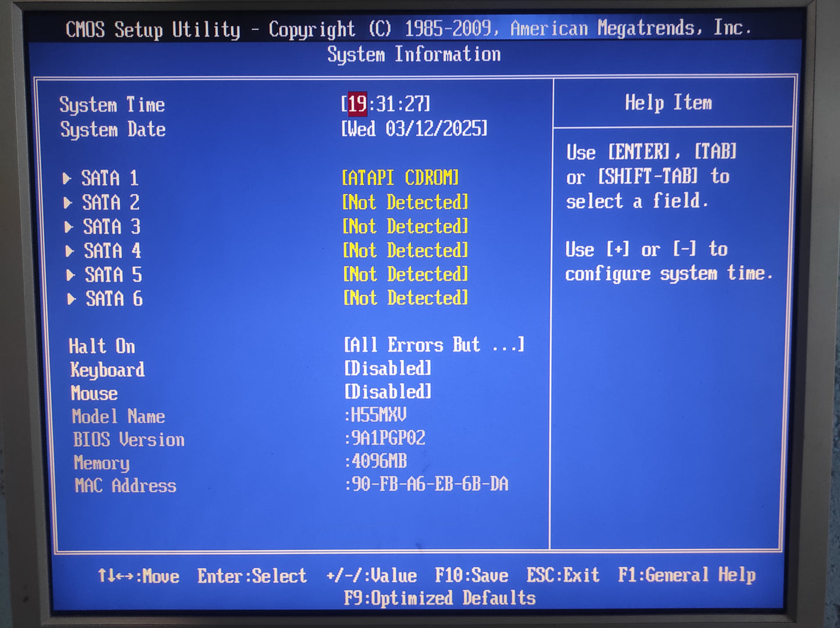Open F1:General Help from footer
Viewport: 840px width, 628px height.
coord(687,575)
